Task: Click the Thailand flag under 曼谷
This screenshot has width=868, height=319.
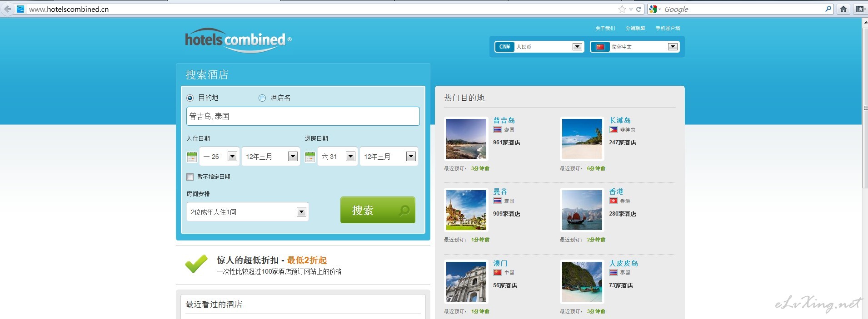Action: pyautogui.click(x=498, y=201)
